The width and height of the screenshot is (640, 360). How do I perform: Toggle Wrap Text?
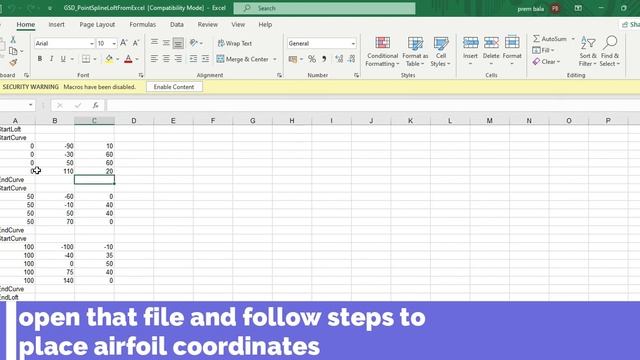pyautogui.click(x=235, y=43)
